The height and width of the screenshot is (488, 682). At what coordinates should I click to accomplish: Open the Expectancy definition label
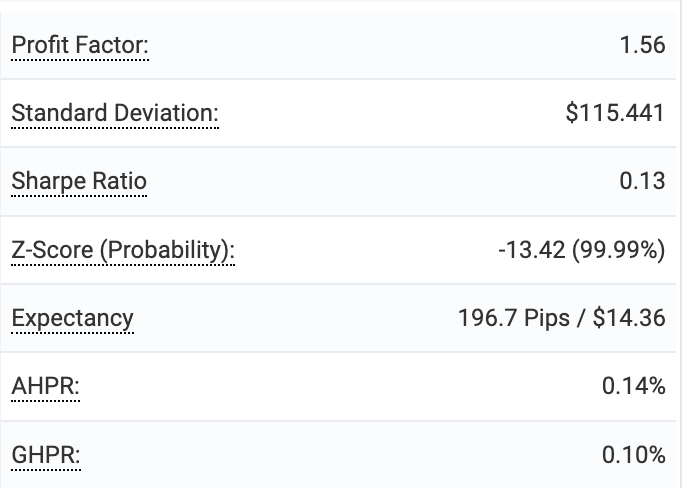click(x=72, y=318)
